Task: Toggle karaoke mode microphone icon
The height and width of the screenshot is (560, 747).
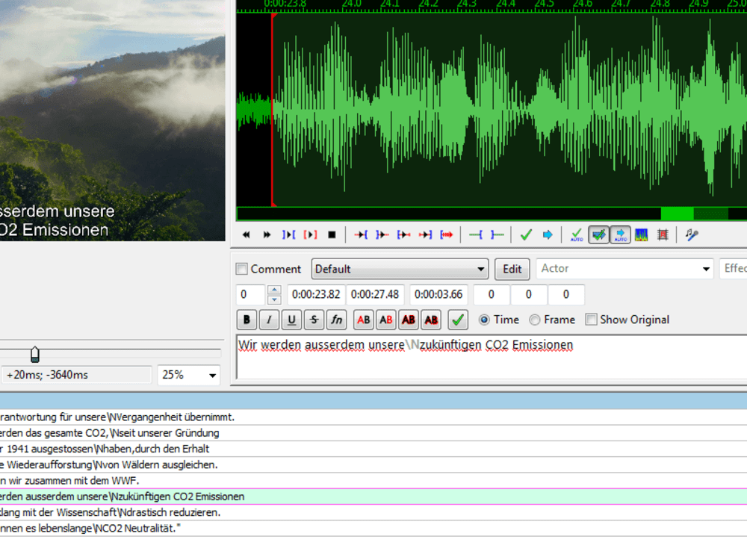Action: (692, 234)
